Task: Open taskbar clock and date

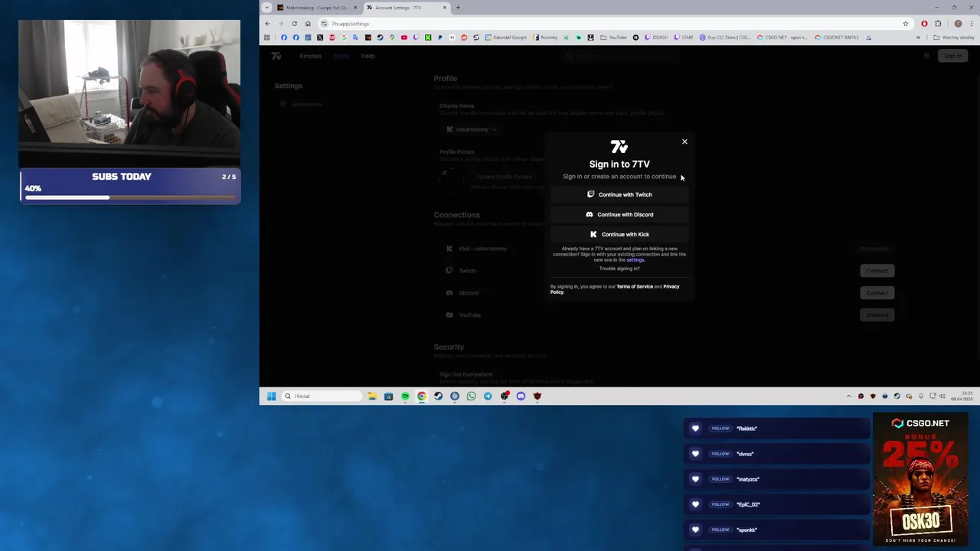Action: pos(962,396)
